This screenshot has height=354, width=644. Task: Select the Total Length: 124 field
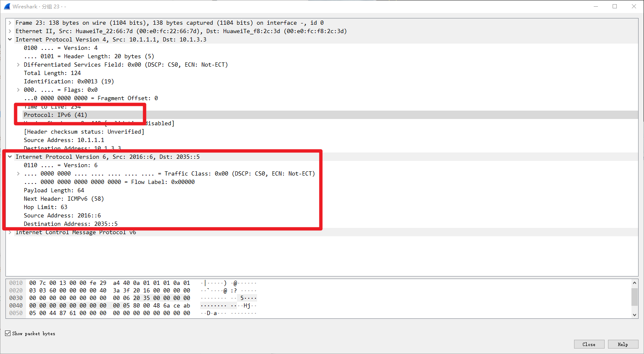coord(52,73)
